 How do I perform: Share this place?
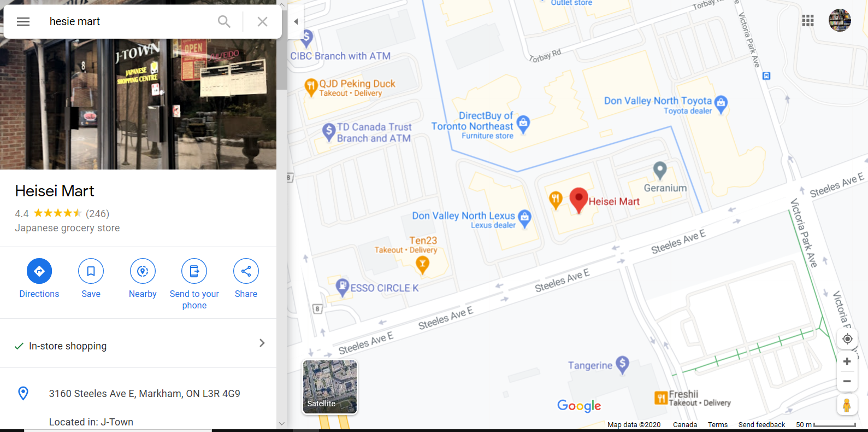[246, 278]
